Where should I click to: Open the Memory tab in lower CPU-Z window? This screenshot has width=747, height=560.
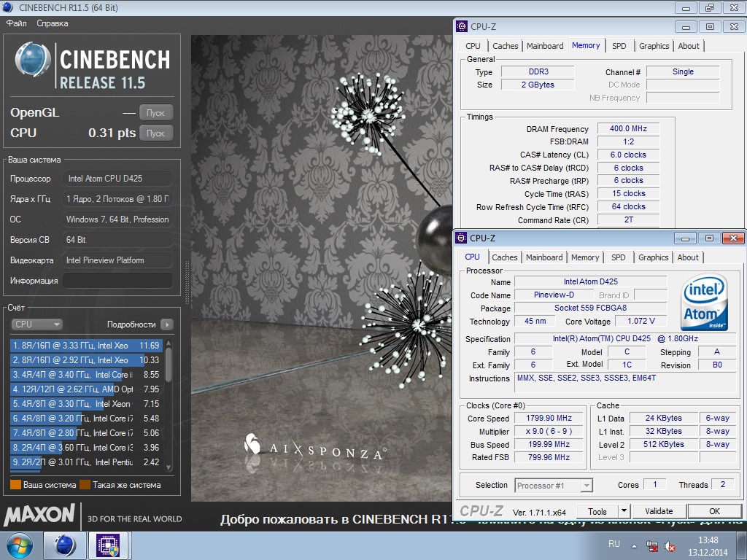click(x=585, y=257)
